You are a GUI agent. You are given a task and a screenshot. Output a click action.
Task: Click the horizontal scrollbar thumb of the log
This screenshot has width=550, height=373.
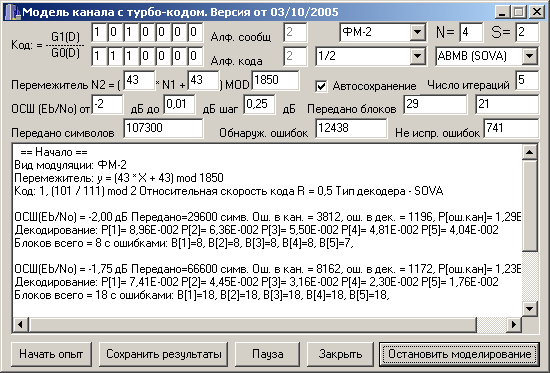tap(253, 325)
